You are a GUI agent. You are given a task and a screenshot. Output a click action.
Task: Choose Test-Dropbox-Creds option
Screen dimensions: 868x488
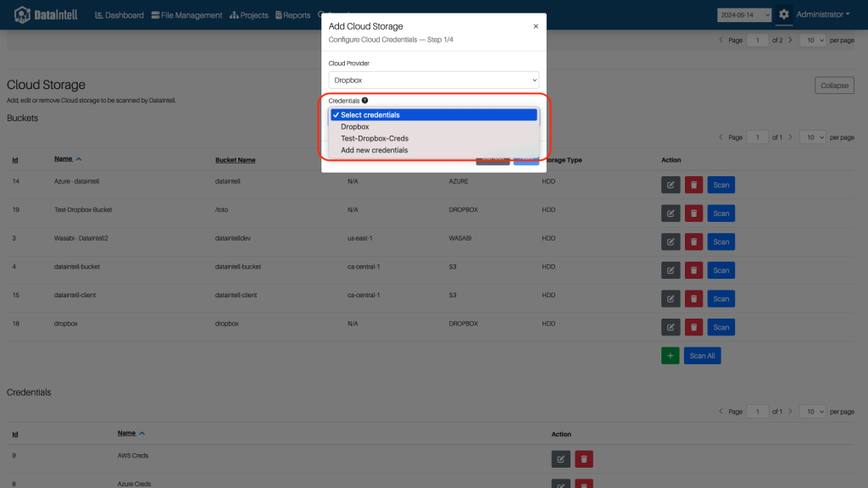[x=434, y=138]
